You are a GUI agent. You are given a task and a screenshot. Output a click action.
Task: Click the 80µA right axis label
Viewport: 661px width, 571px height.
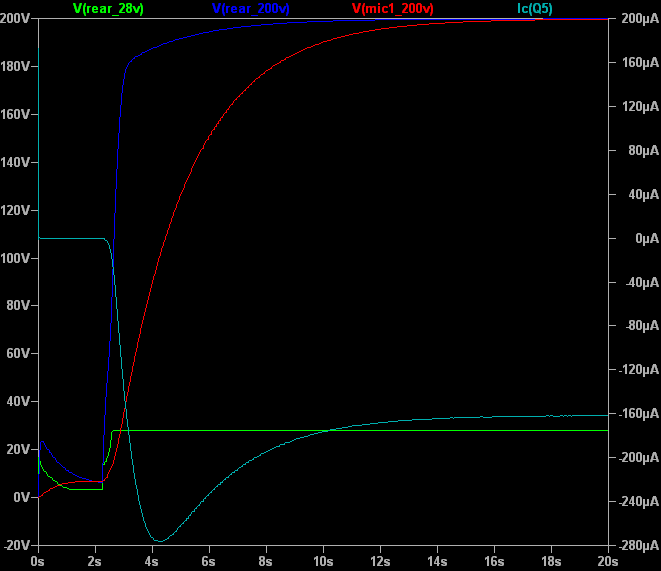tap(643, 150)
